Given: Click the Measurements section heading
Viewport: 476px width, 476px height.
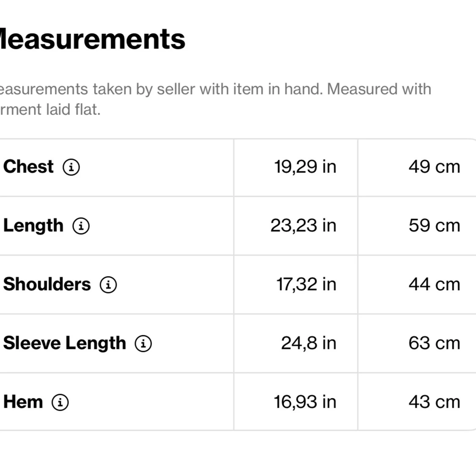Looking at the screenshot, I should point(92,39).
